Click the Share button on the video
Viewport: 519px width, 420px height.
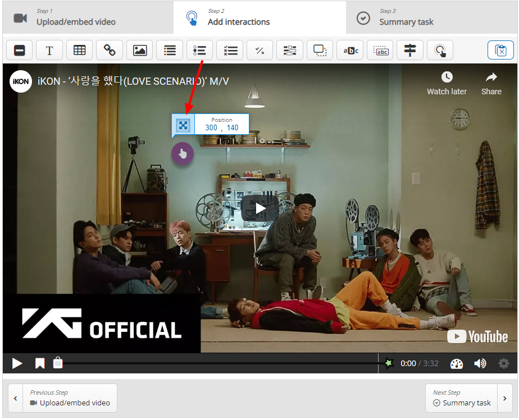coord(491,84)
